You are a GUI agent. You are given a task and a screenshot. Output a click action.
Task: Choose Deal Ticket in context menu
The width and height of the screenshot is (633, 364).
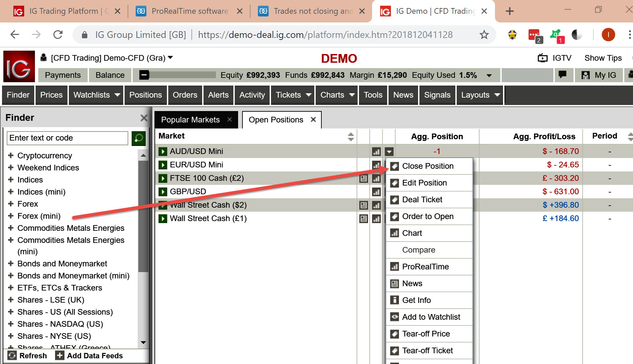tap(429, 200)
